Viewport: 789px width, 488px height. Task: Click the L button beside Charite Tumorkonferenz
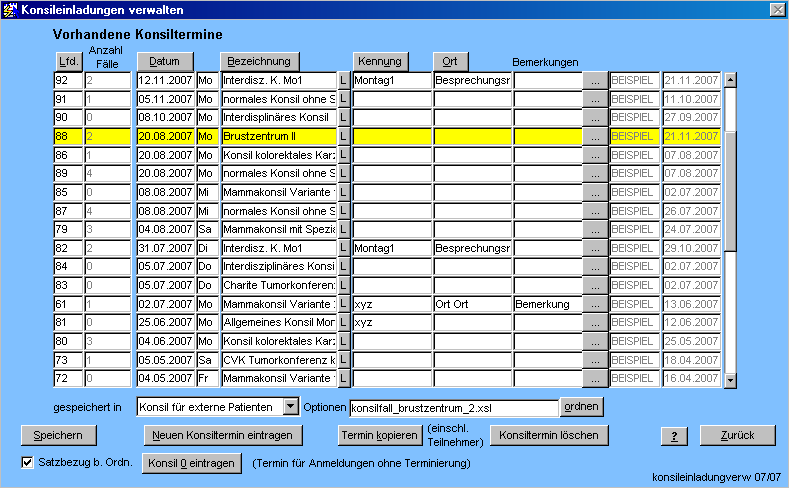pos(342,286)
